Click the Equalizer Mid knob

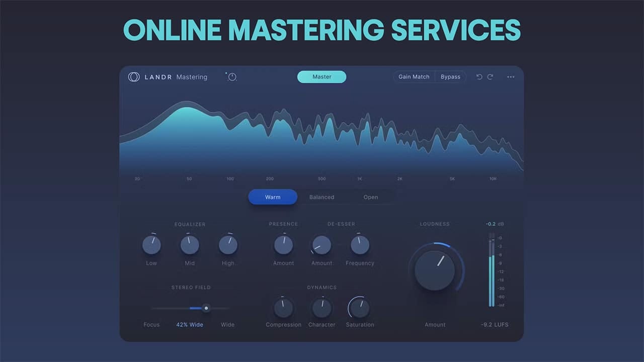pyautogui.click(x=190, y=245)
